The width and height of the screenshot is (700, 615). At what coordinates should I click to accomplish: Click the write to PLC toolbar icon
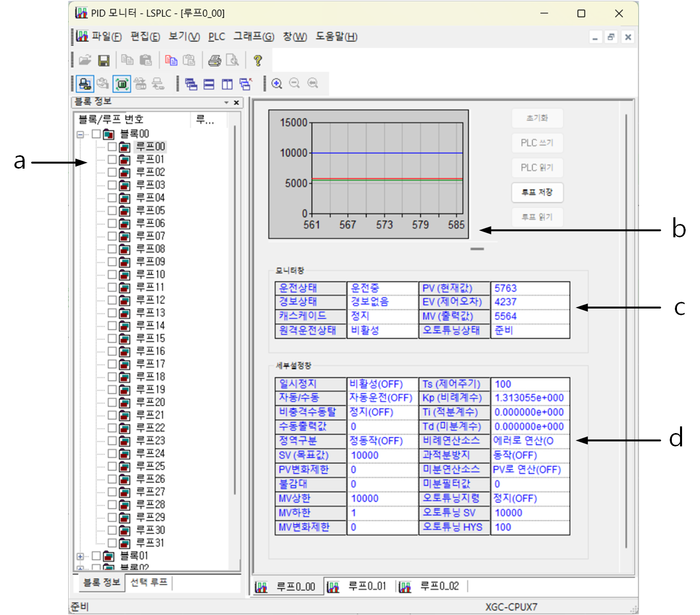pyautogui.click(x=140, y=84)
